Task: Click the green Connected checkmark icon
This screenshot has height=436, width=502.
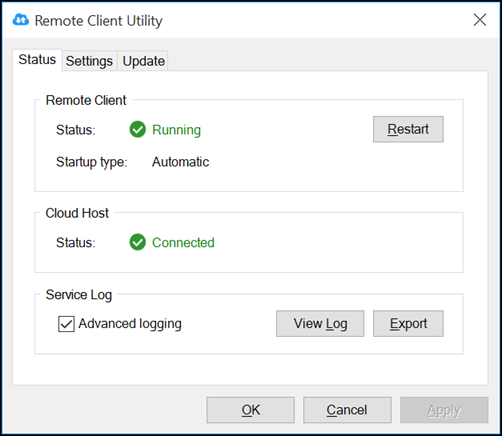Action: click(x=138, y=242)
